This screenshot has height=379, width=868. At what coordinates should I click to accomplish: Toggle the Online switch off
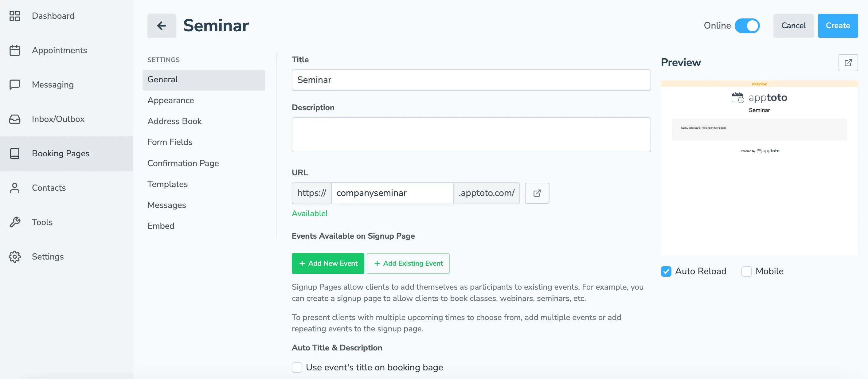click(747, 25)
